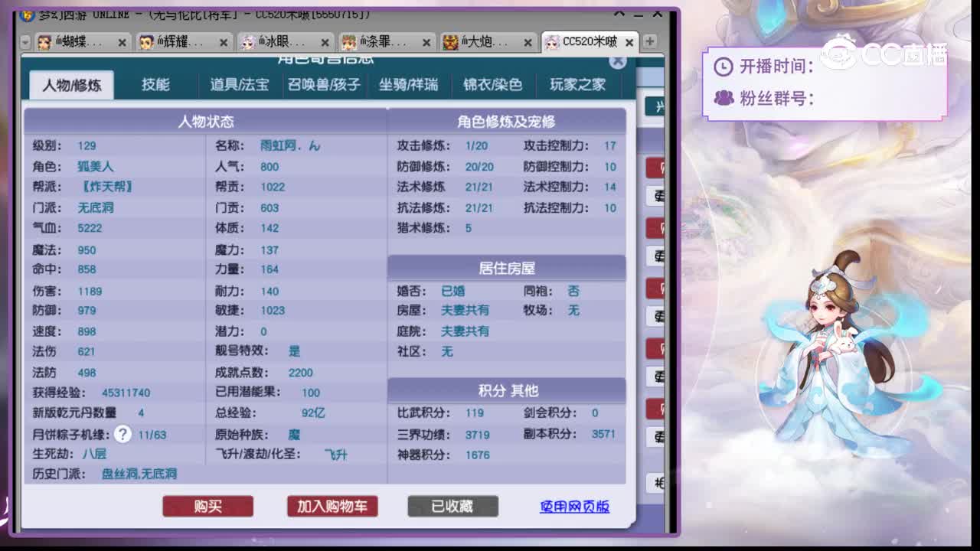
Task: Close the 辉耀 tab
Action: [x=224, y=43]
